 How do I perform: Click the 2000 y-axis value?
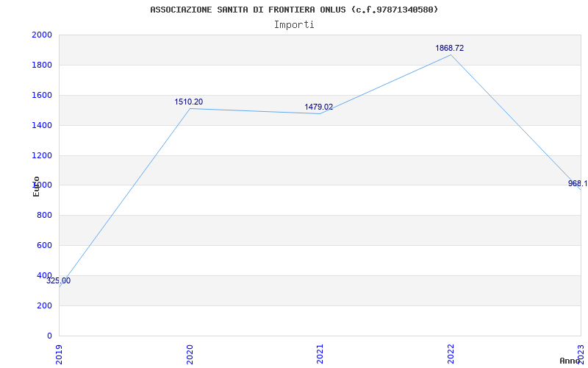pyautogui.click(x=42, y=35)
